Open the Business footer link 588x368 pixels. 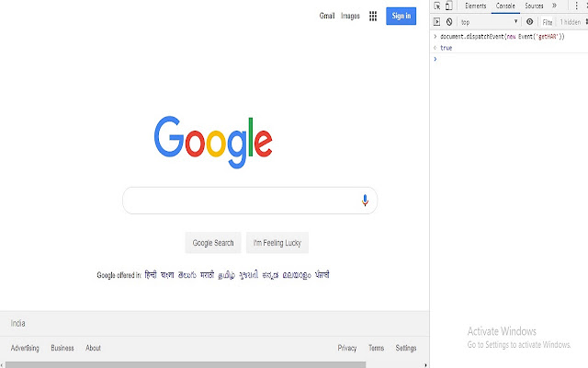(62, 348)
